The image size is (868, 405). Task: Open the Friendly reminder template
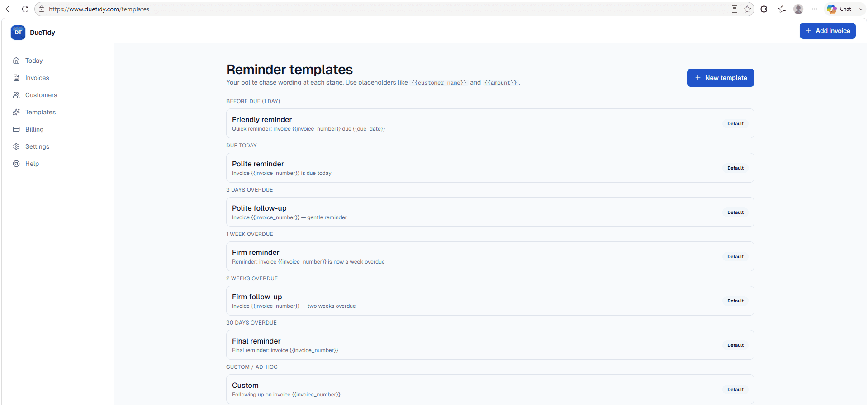coord(490,123)
